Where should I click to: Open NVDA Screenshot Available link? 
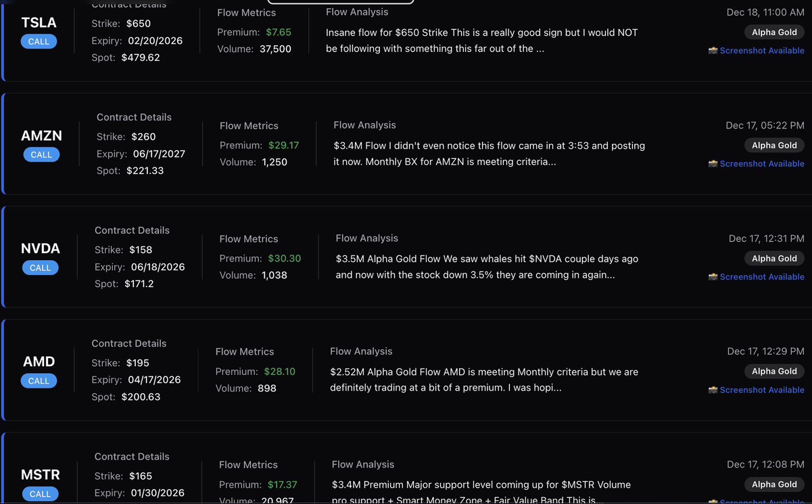tap(761, 276)
